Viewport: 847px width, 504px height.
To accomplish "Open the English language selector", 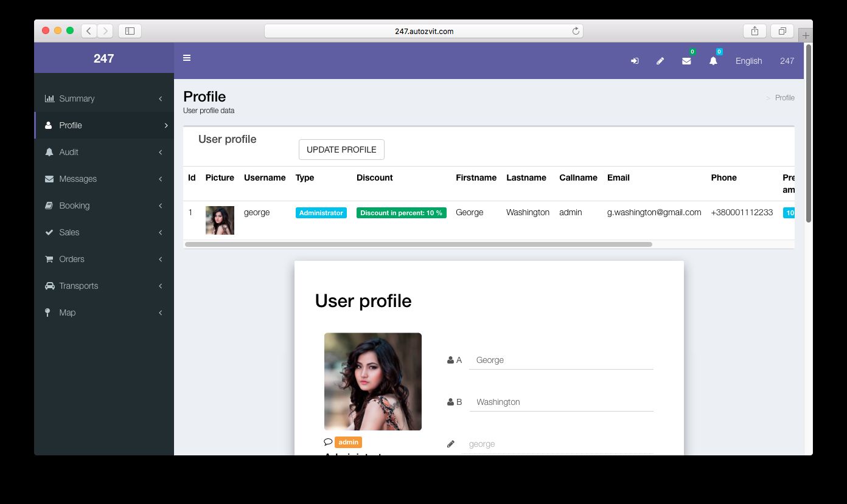I will [748, 61].
